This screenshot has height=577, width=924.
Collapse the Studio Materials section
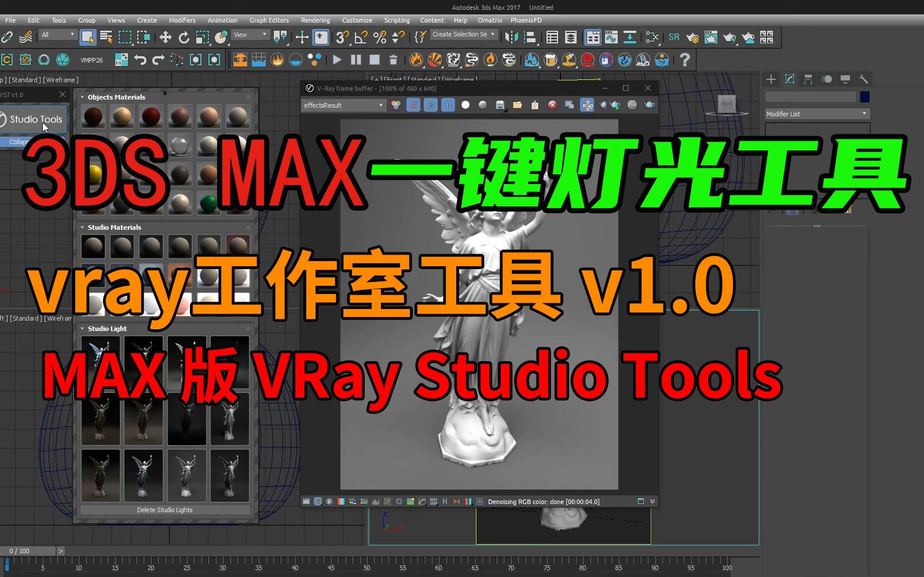(x=82, y=227)
